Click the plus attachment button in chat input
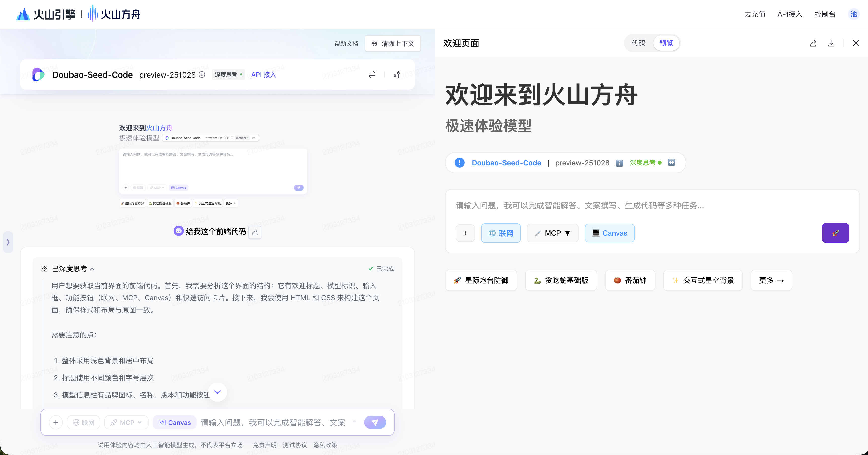The height and width of the screenshot is (455, 868). point(56,422)
